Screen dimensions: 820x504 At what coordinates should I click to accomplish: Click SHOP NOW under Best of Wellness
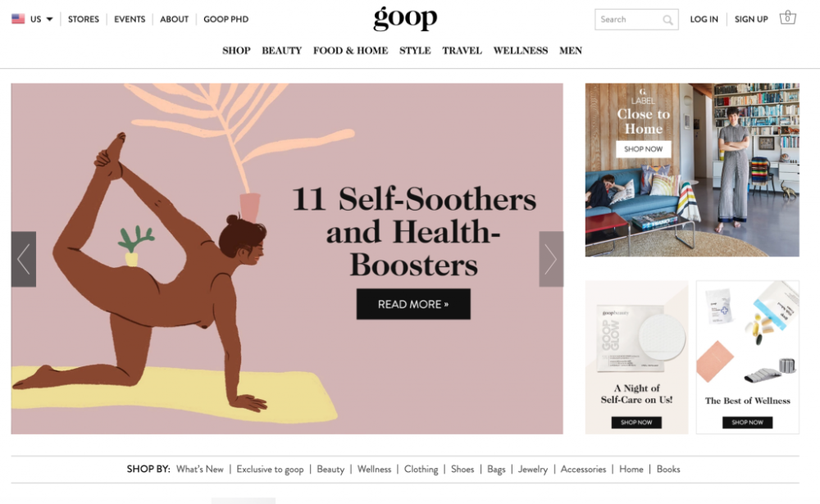[747, 422]
